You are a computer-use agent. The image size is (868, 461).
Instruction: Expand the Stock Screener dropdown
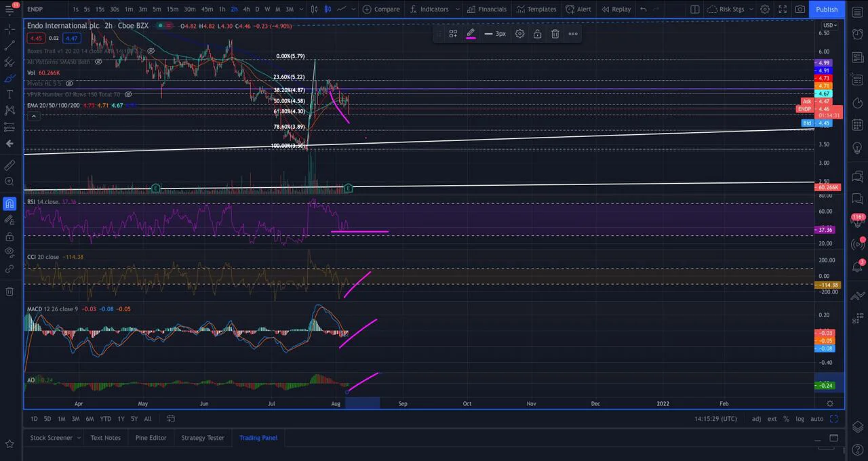79,438
